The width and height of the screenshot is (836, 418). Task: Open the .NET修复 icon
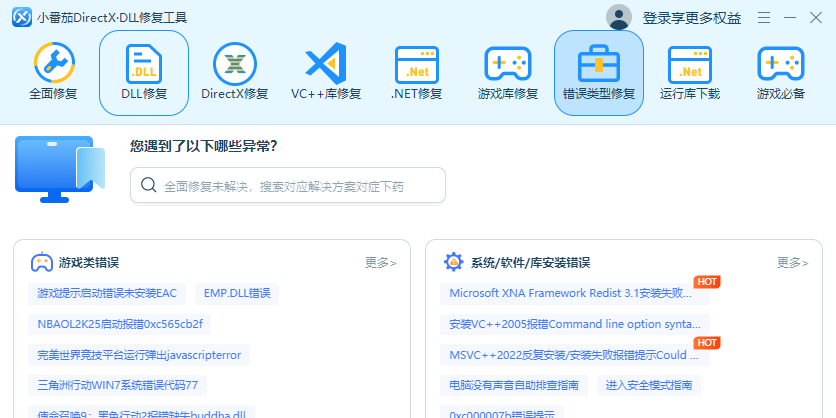click(417, 65)
